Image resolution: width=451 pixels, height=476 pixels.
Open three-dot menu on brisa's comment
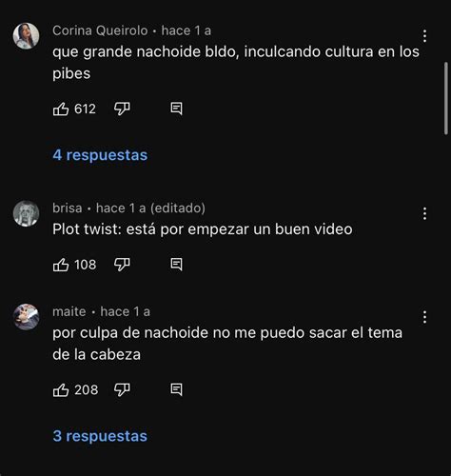pyautogui.click(x=424, y=213)
